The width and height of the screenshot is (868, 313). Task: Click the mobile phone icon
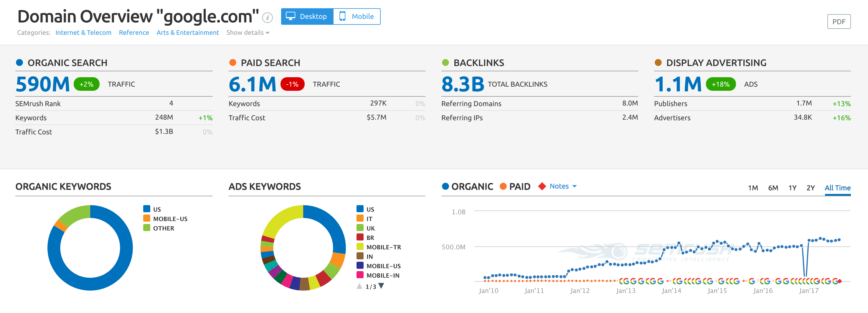(342, 16)
